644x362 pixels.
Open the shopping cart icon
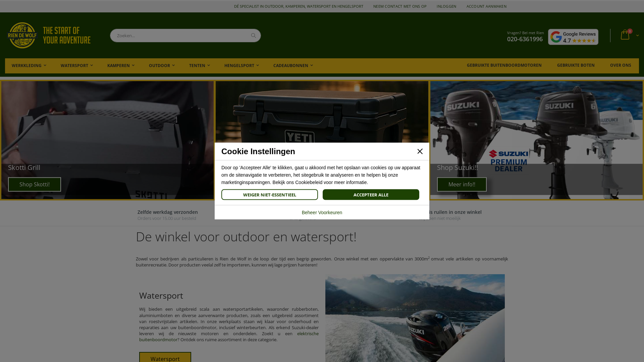pyautogui.click(x=625, y=35)
